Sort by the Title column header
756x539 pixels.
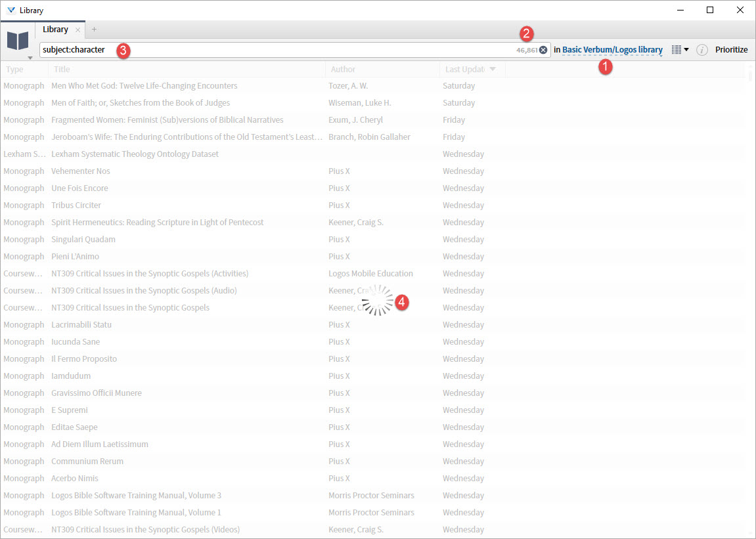point(62,70)
